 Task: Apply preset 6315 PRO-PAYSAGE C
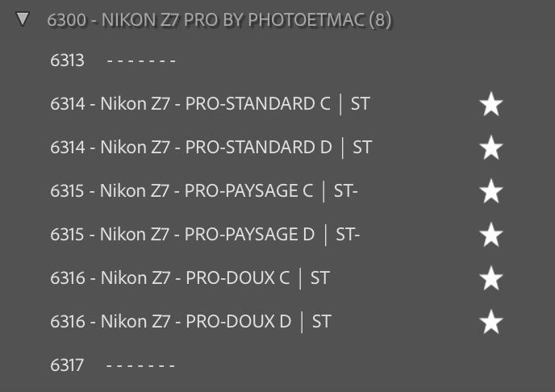pyautogui.click(x=203, y=191)
